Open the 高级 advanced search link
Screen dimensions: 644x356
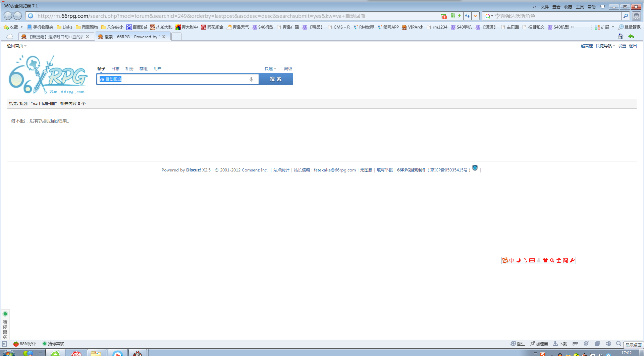coord(288,69)
